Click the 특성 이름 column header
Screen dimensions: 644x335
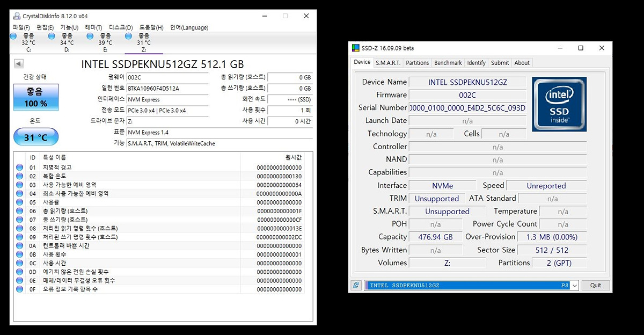point(141,157)
